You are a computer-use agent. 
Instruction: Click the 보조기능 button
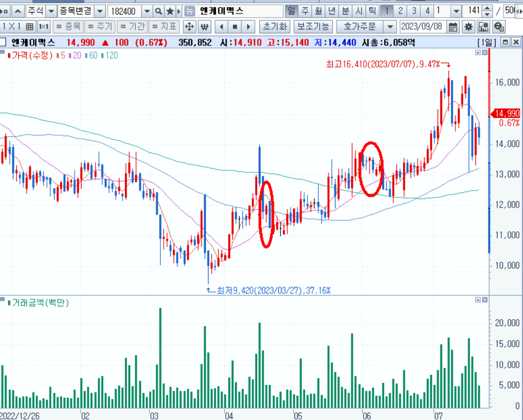pyautogui.click(x=313, y=26)
